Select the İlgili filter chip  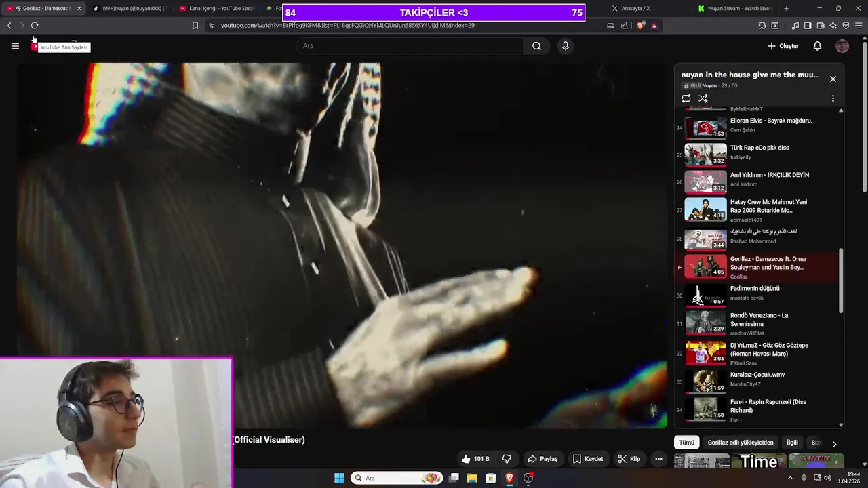[792, 443]
